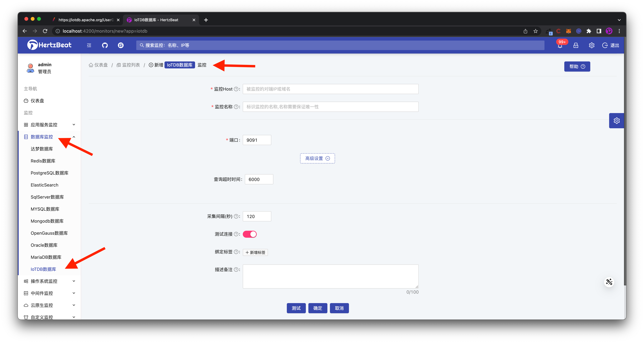Toggle sidebar with the menu fold icon
Viewport: 644px width, 343px height.
point(89,45)
